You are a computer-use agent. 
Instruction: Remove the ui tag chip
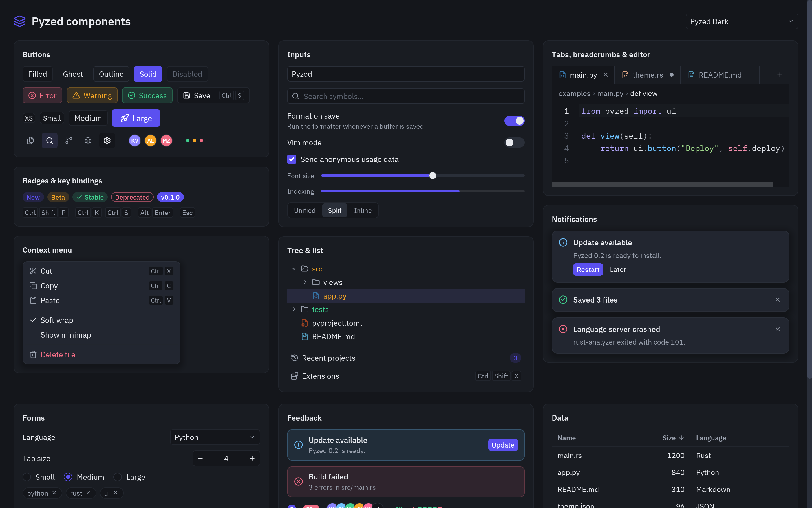[x=115, y=492]
